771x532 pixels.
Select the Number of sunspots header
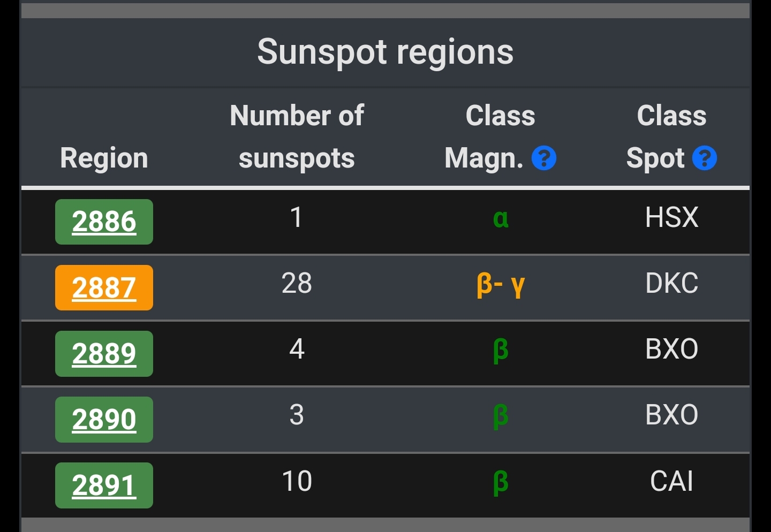(x=297, y=137)
